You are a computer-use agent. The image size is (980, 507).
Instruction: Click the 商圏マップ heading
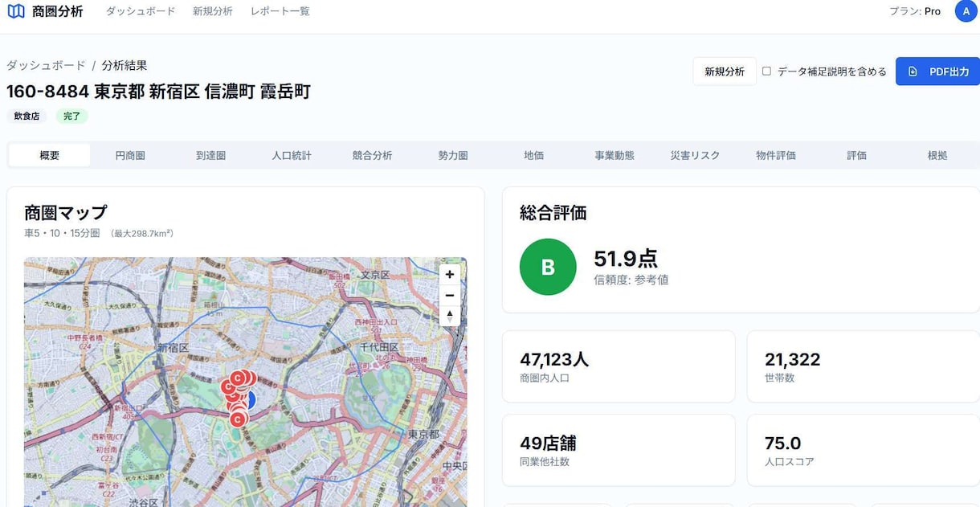[65, 212]
